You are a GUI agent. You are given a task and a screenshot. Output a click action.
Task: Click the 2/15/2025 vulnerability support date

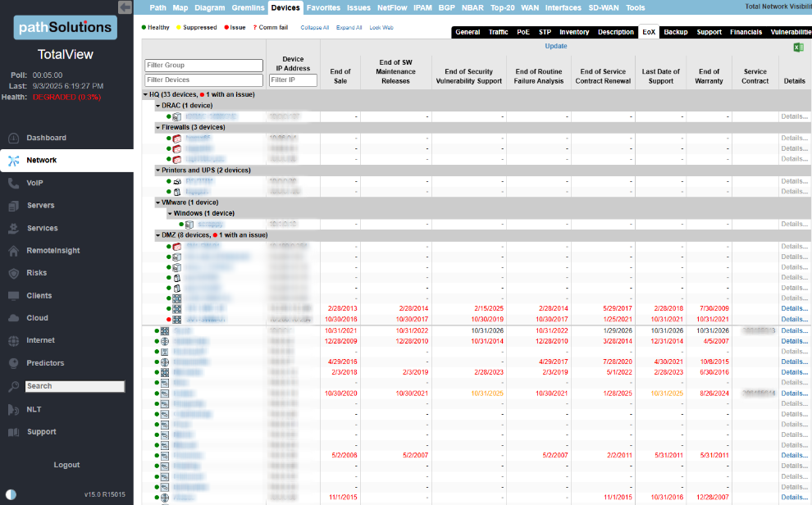[x=488, y=309]
